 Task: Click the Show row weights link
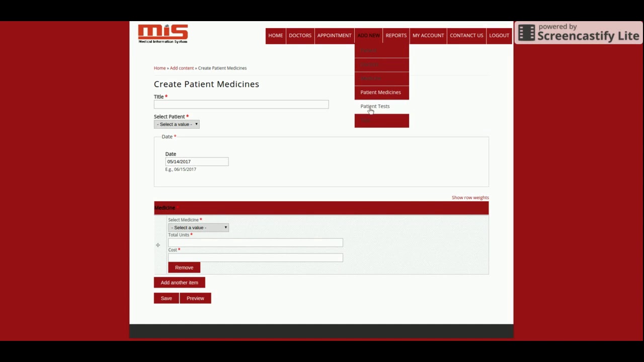pyautogui.click(x=470, y=198)
